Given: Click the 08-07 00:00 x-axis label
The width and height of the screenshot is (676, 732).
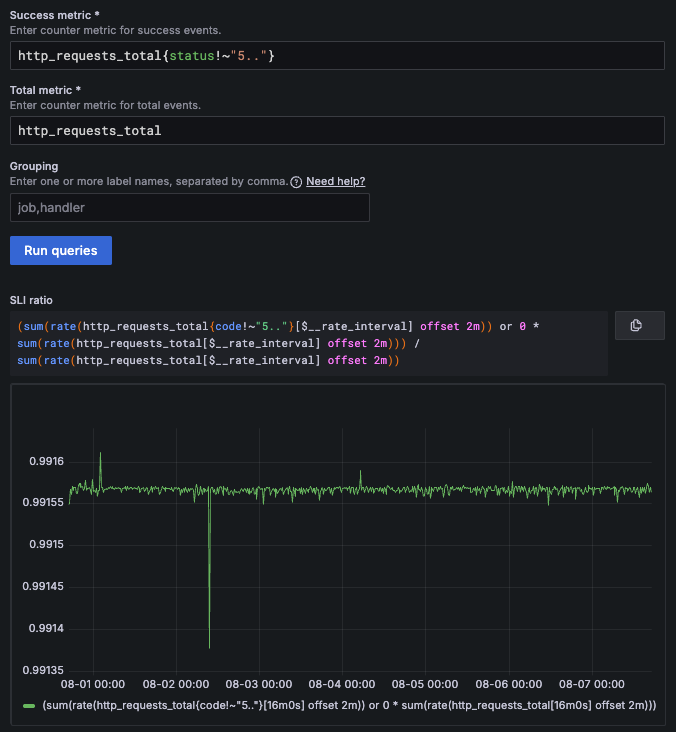Looking at the screenshot, I should 591,684.
